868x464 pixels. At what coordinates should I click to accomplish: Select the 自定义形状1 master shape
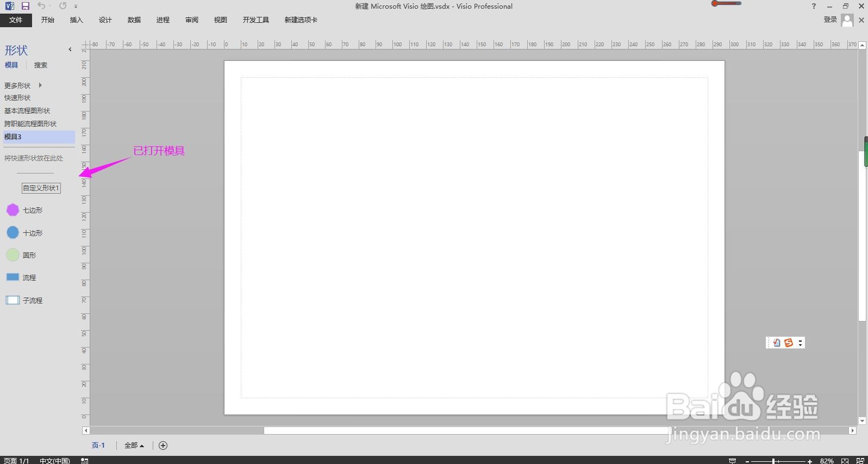coord(41,188)
